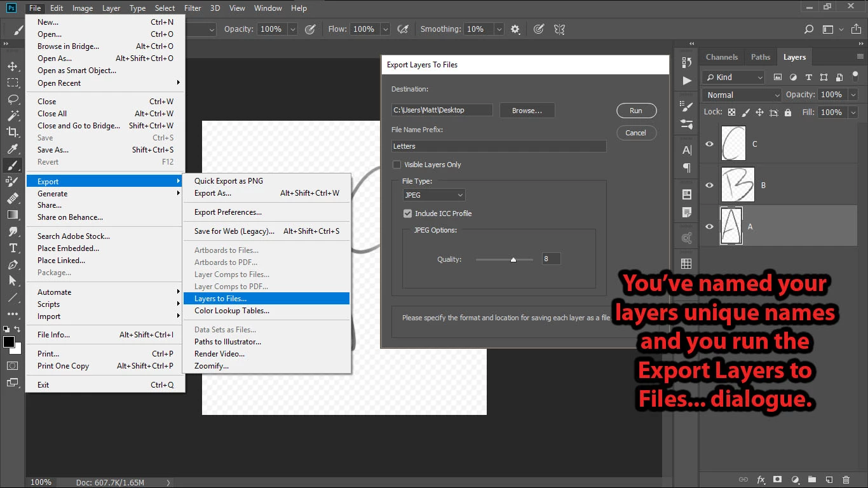The image size is (868, 488).
Task: Select the Brush tool in the toolbar
Action: tap(12, 165)
